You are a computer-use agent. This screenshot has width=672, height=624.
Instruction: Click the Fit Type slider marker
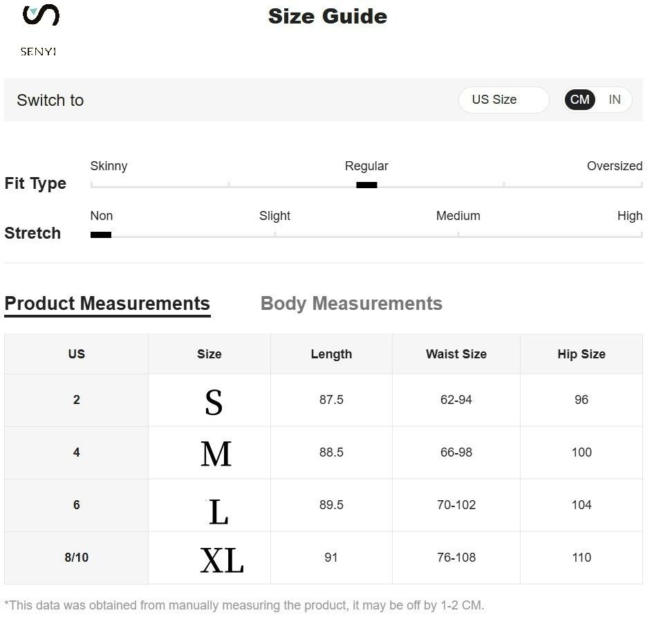click(366, 185)
